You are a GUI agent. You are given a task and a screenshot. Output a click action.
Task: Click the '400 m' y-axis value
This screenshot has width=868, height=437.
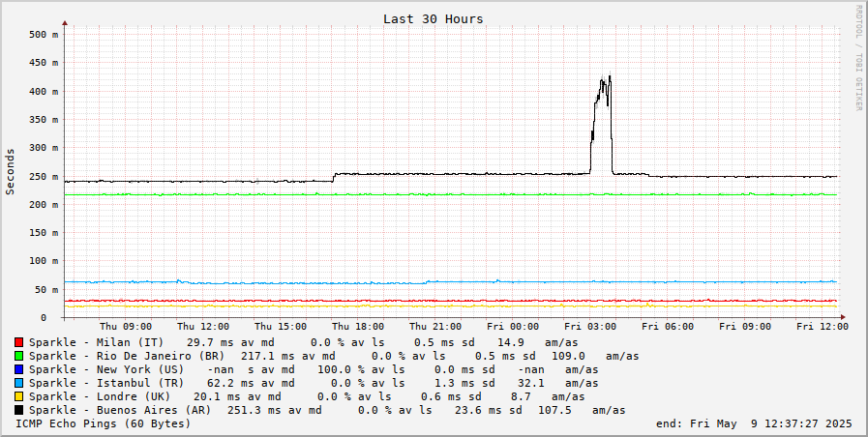click(44, 91)
